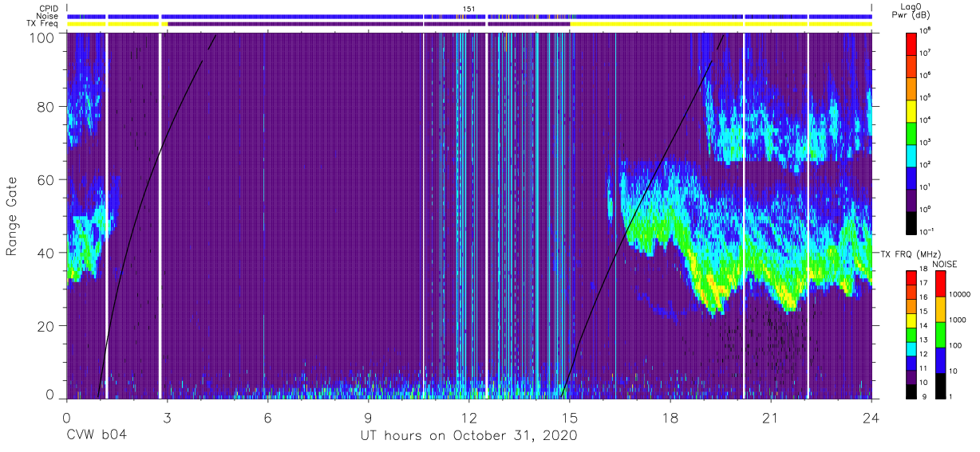Click the 'CVW b04' radar label
The width and height of the screenshot is (980, 452).
click(x=96, y=435)
